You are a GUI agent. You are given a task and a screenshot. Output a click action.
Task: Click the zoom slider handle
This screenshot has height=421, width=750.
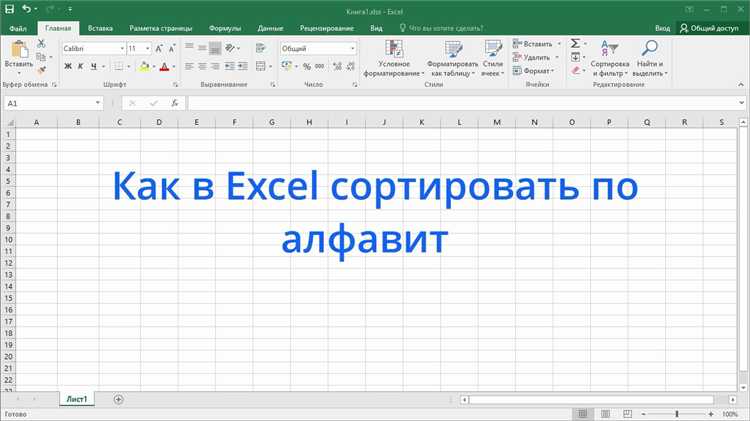pos(677,414)
